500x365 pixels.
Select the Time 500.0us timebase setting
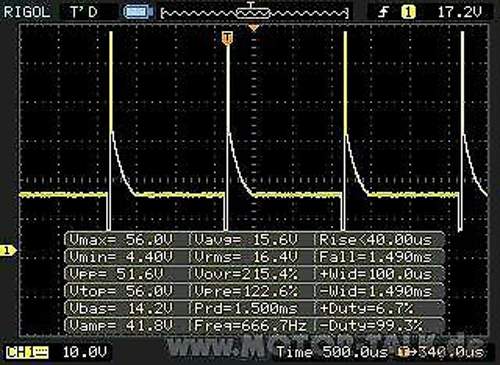point(332,352)
